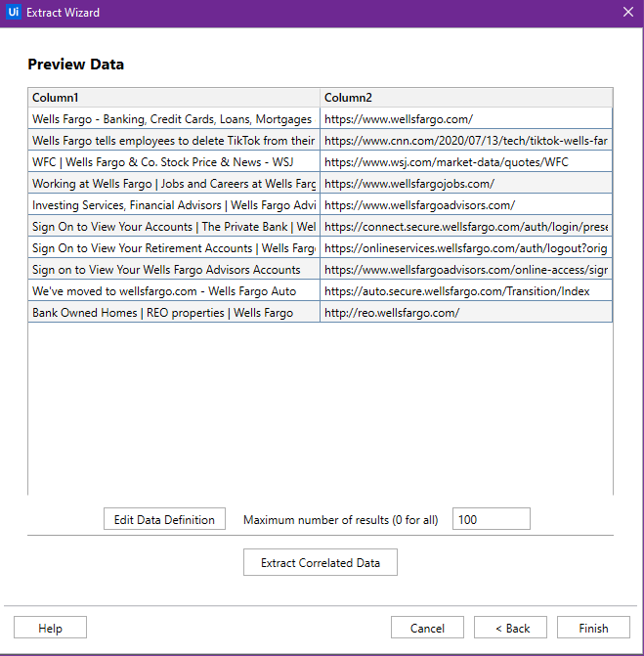
Task: Select the auto.secure.wellsfargo.com URL cell
Action: point(466,291)
